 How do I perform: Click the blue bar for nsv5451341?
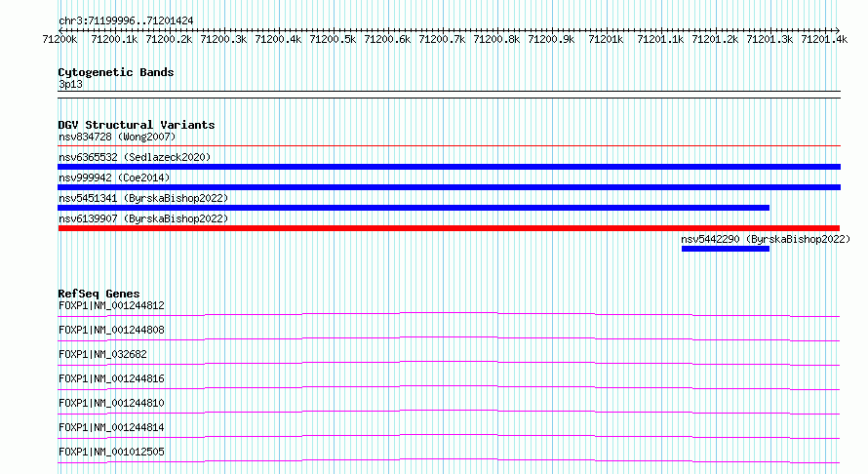414,208
